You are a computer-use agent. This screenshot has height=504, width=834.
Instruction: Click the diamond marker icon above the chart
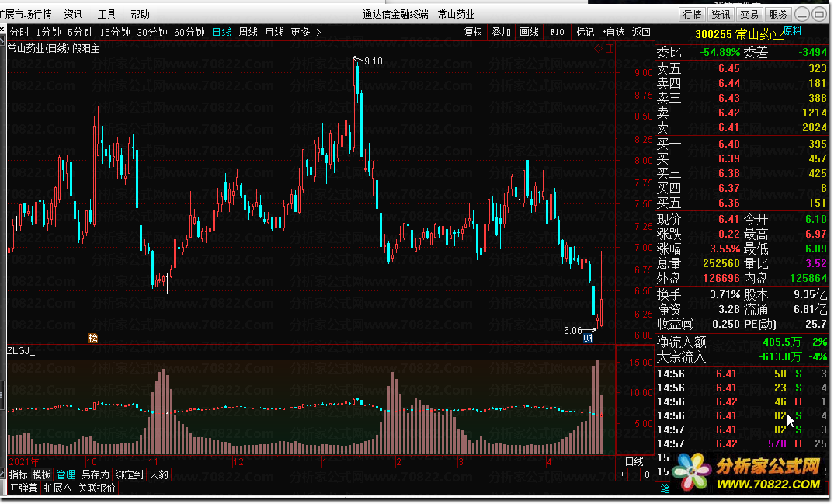point(599,48)
